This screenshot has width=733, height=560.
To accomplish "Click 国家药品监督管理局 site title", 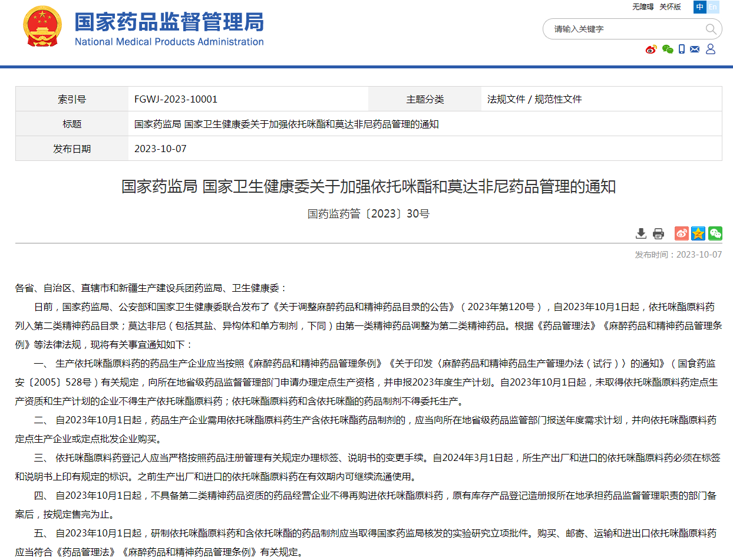I will pyautogui.click(x=169, y=21).
